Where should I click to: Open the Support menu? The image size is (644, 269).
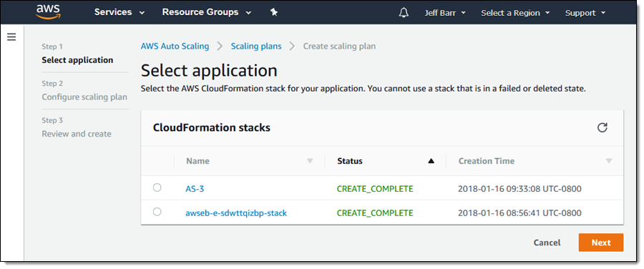585,13
